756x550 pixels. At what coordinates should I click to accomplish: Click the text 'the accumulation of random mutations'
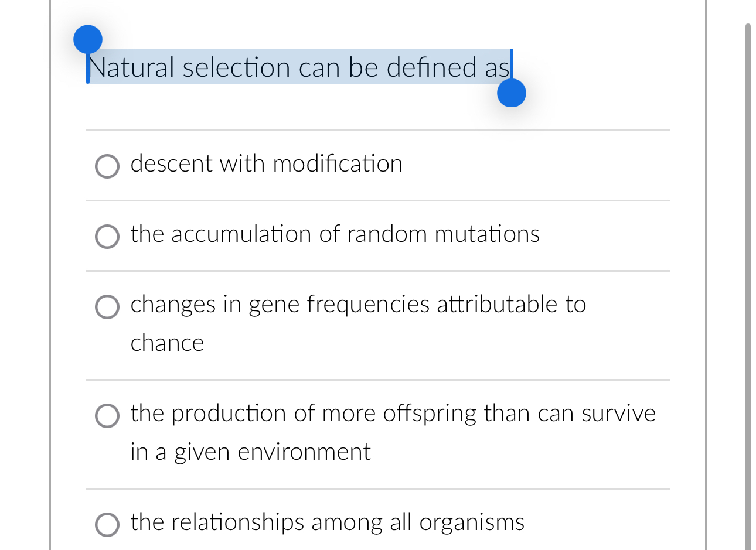335,235
